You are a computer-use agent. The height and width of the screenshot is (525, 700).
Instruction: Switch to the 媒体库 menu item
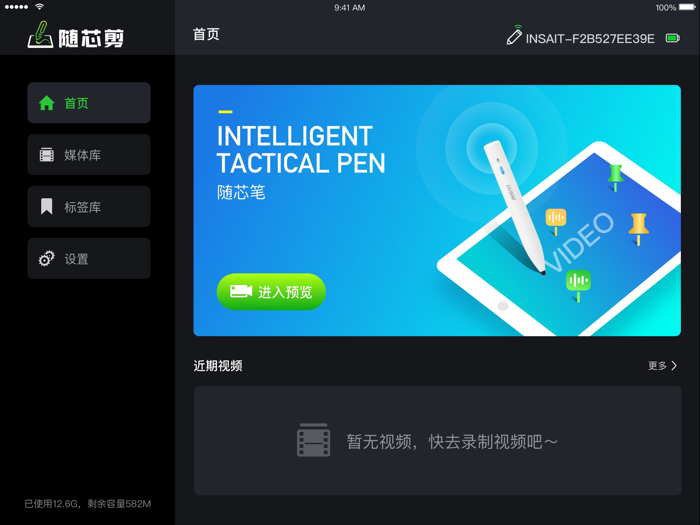coord(89,154)
